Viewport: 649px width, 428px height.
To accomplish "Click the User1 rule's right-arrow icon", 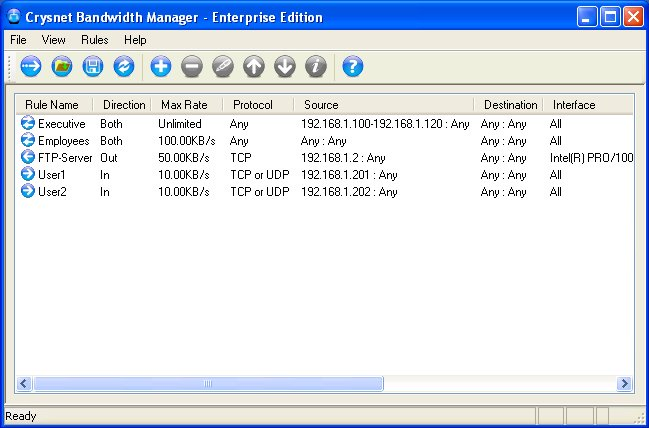I will [28, 174].
